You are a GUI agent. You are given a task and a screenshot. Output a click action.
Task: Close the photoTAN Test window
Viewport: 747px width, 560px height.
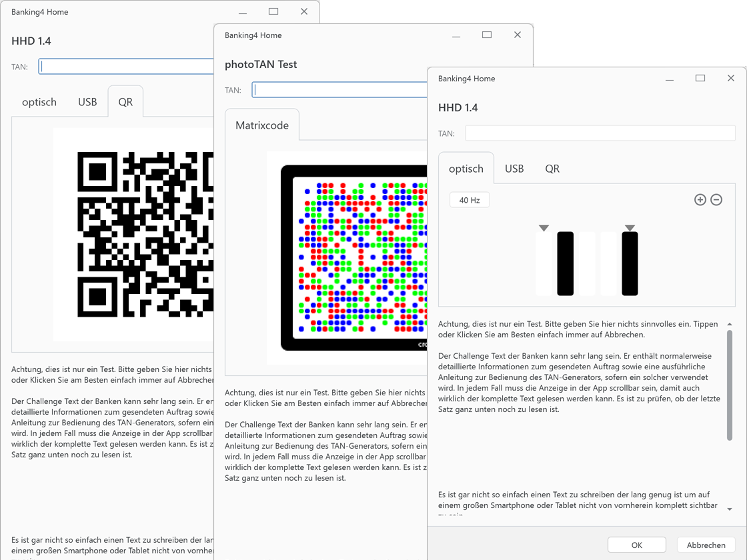pyautogui.click(x=517, y=35)
